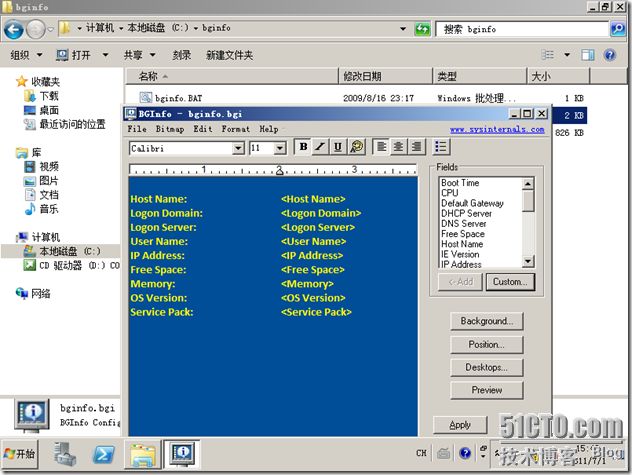Open Position... settings

(486, 345)
